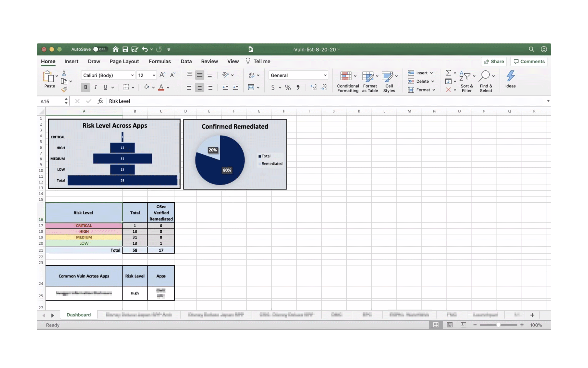Click the Save icon in title bar

[125, 49]
